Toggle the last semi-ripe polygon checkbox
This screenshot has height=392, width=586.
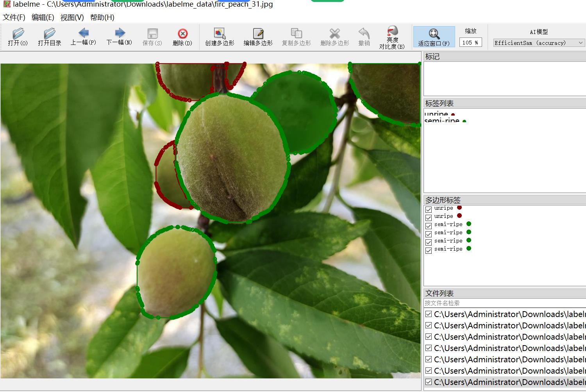[429, 250]
